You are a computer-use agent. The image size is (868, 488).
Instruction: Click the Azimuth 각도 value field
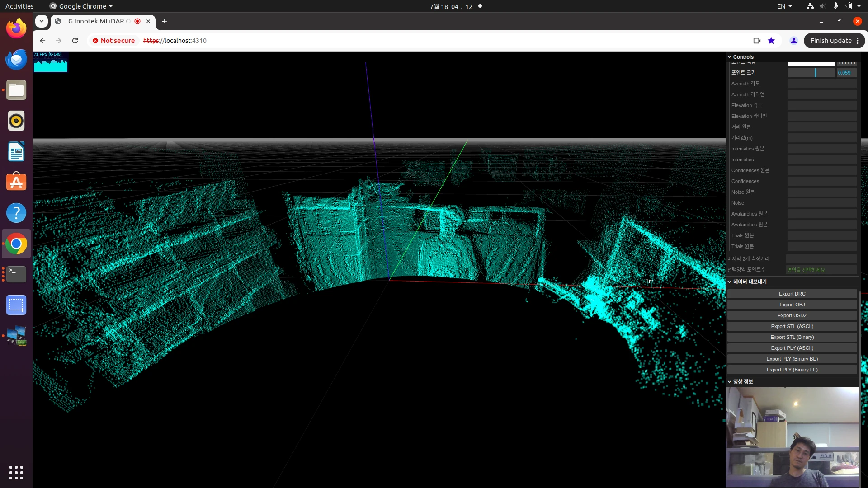[x=822, y=84]
